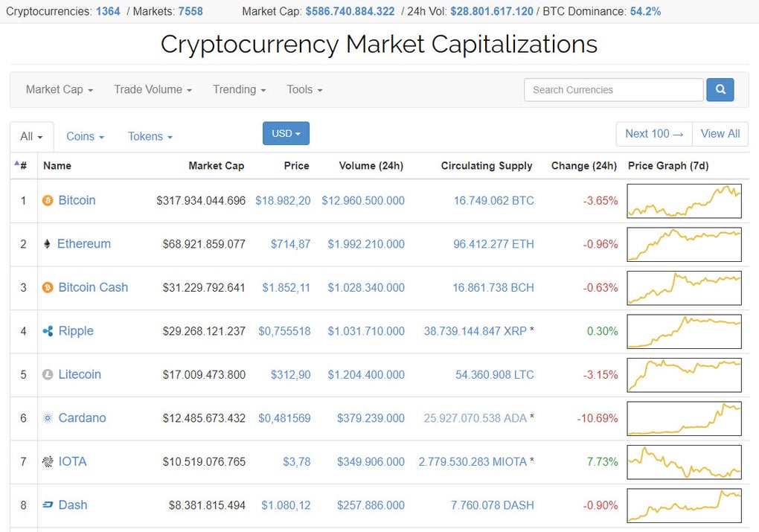Click the View All button
Screen dimensions: 759x532
click(720, 134)
